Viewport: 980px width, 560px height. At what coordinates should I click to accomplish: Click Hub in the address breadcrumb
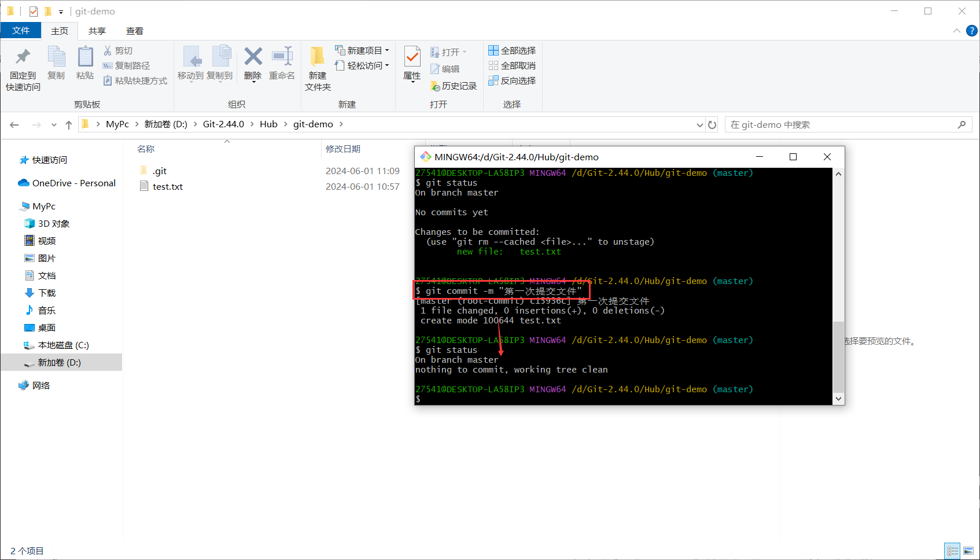click(268, 124)
